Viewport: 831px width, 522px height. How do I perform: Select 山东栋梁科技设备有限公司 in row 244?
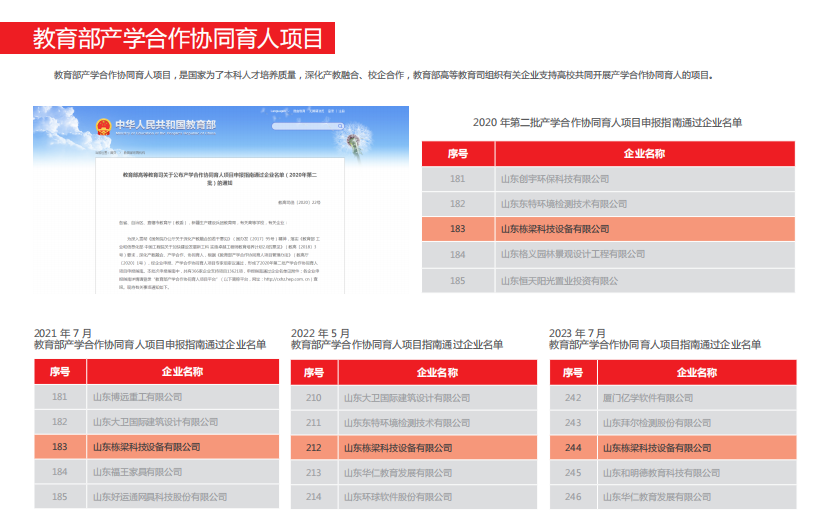pos(657,448)
